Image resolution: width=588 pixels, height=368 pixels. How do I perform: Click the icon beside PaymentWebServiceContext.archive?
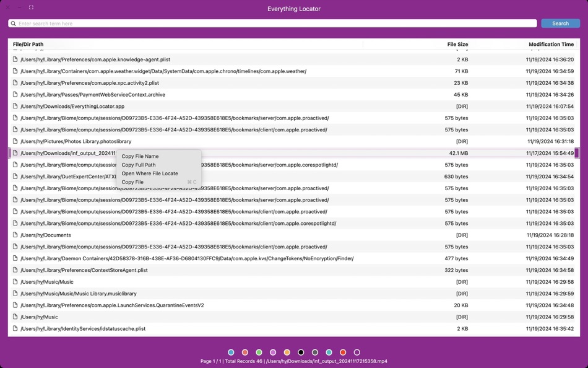point(15,94)
